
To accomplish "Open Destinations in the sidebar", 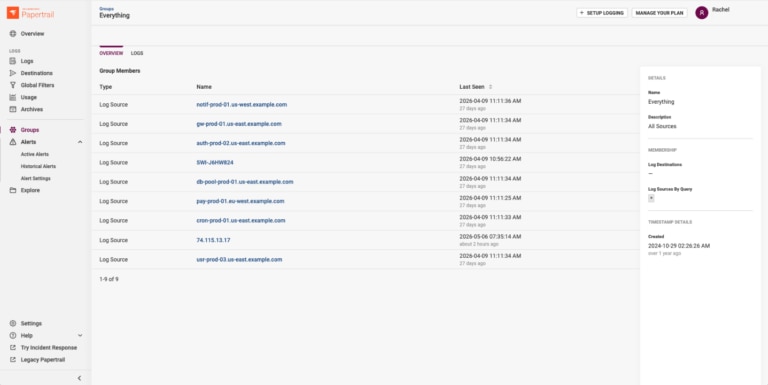I will [x=37, y=73].
